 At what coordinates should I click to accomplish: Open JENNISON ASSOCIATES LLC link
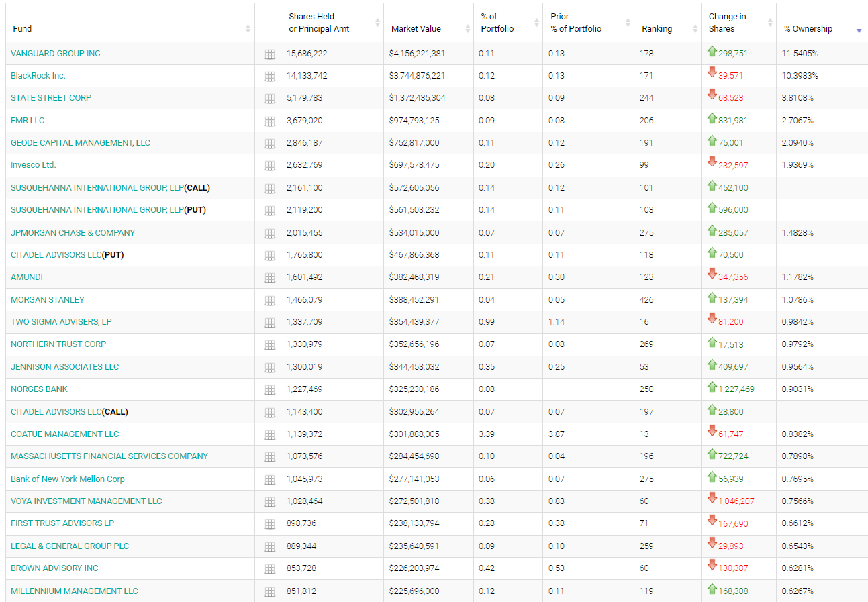pos(65,367)
